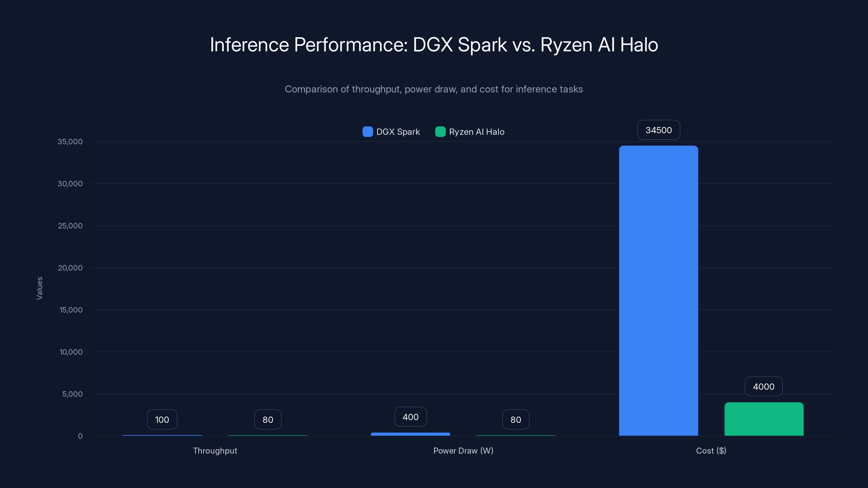
Task: Click the 400 value label
Action: click(x=410, y=417)
